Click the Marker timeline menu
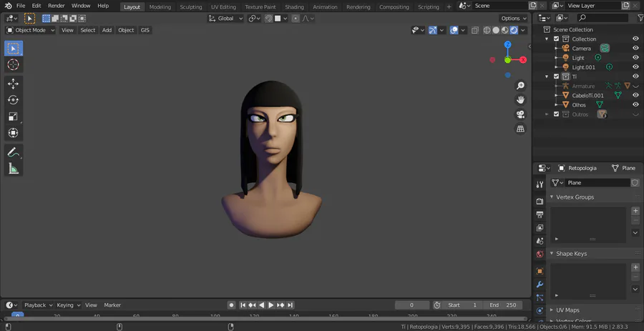 112,305
